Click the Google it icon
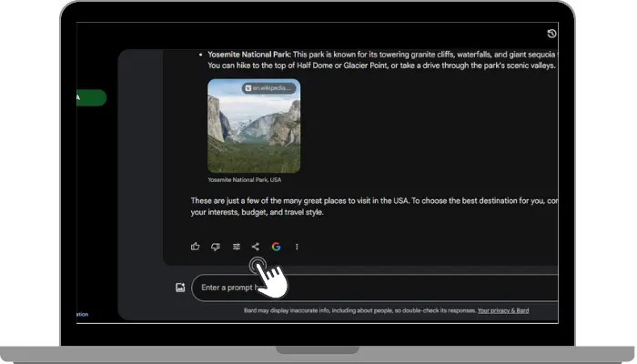 277,247
